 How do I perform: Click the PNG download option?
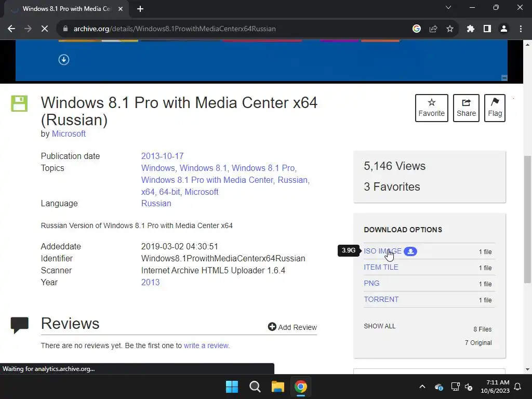coord(371,283)
